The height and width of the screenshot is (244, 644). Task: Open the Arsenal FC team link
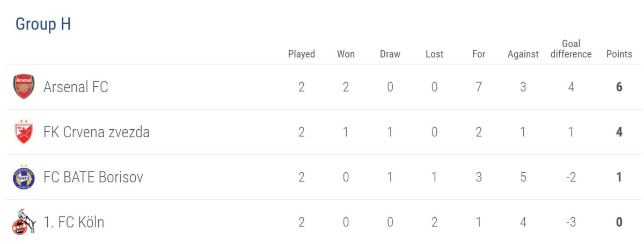pyautogui.click(x=76, y=87)
